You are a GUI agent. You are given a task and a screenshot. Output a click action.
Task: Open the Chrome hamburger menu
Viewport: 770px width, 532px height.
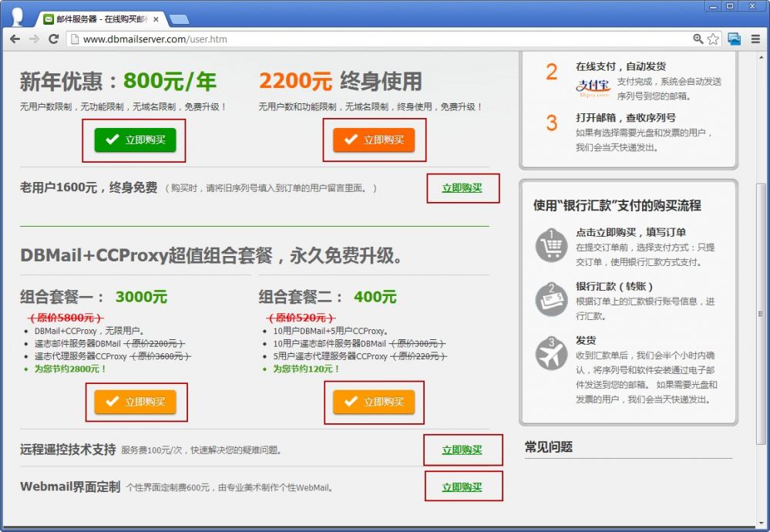(x=755, y=39)
